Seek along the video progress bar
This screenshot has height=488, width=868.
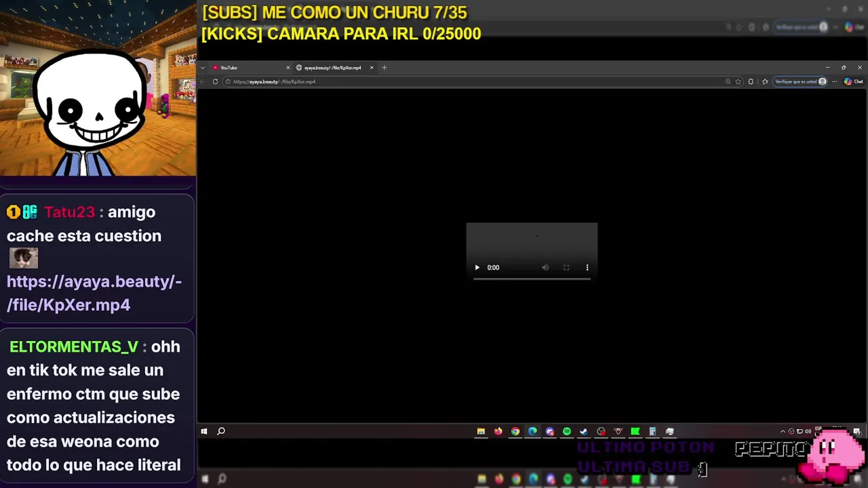pyautogui.click(x=532, y=278)
